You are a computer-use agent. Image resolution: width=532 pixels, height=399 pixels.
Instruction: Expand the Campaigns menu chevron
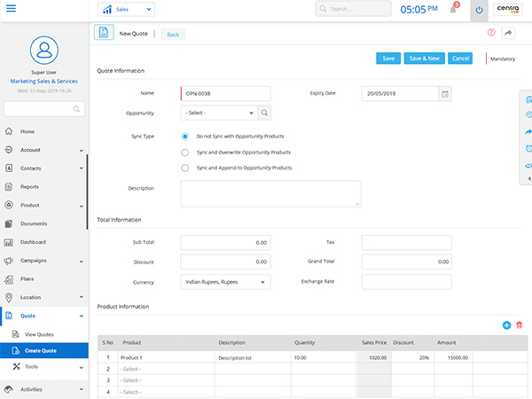[x=81, y=262]
